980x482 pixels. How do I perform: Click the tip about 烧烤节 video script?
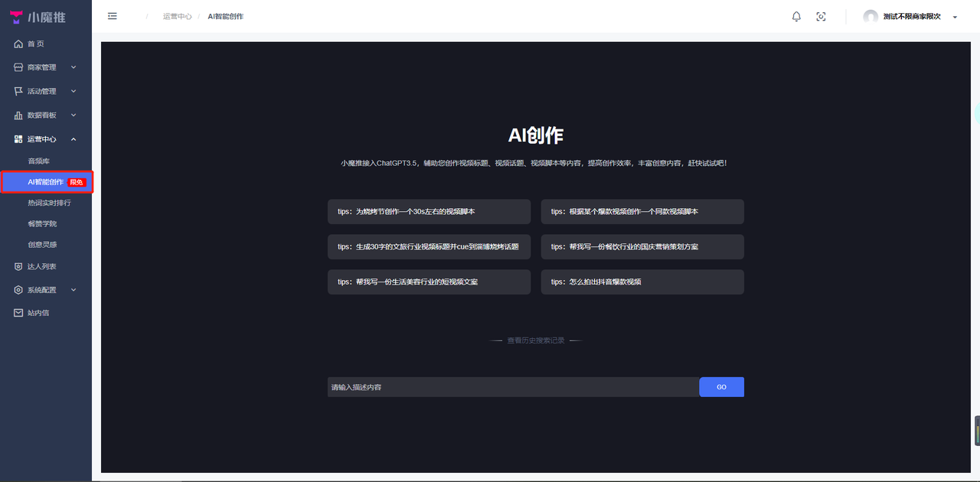pyautogui.click(x=428, y=211)
